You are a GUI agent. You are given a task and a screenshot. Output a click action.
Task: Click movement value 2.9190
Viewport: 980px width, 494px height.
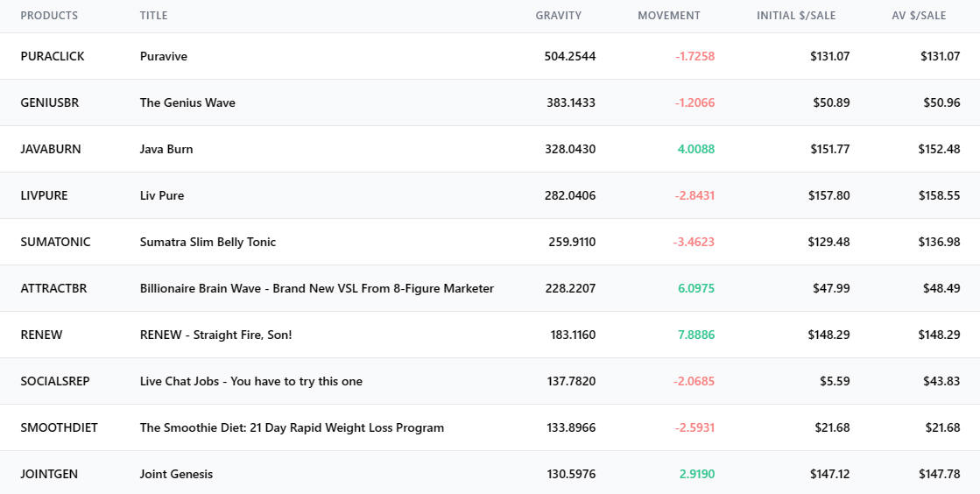pyautogui.click(x=697, y=474)
